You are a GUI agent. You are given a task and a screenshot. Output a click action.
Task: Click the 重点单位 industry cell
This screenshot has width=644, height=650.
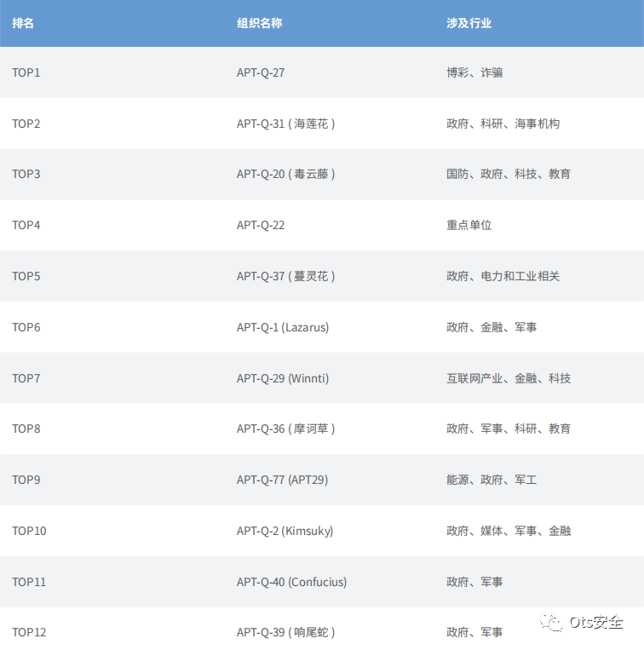pyautogui.click(x=469, y=225)
